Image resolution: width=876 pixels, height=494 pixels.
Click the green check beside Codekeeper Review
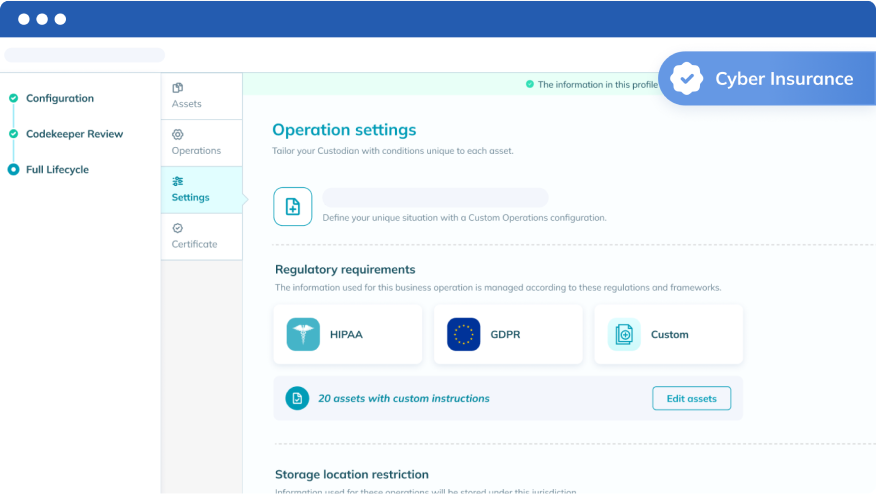click(13, 134)
